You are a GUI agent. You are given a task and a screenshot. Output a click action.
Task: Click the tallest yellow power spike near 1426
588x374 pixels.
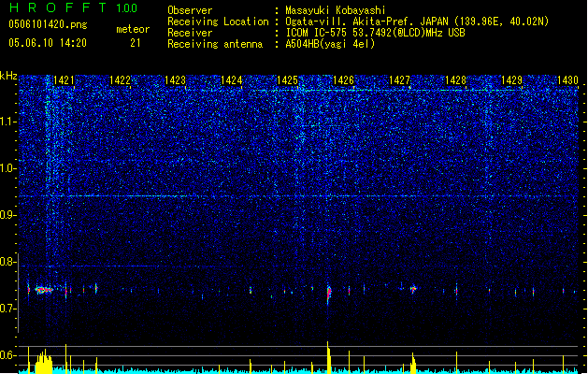[328, 357]
